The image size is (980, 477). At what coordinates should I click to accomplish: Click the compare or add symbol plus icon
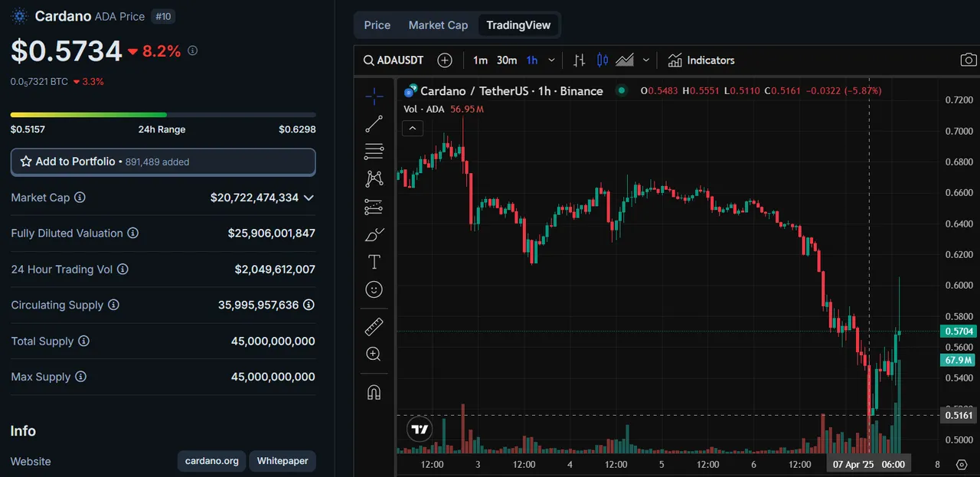pos(444,60)
